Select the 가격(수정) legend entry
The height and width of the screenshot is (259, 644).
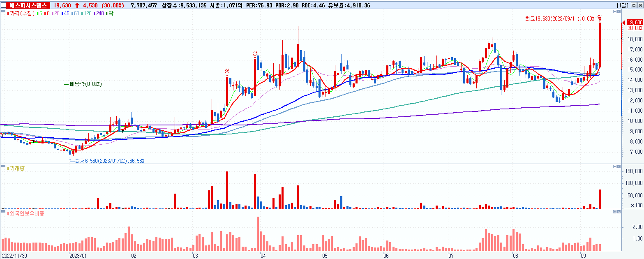point(21,14)
